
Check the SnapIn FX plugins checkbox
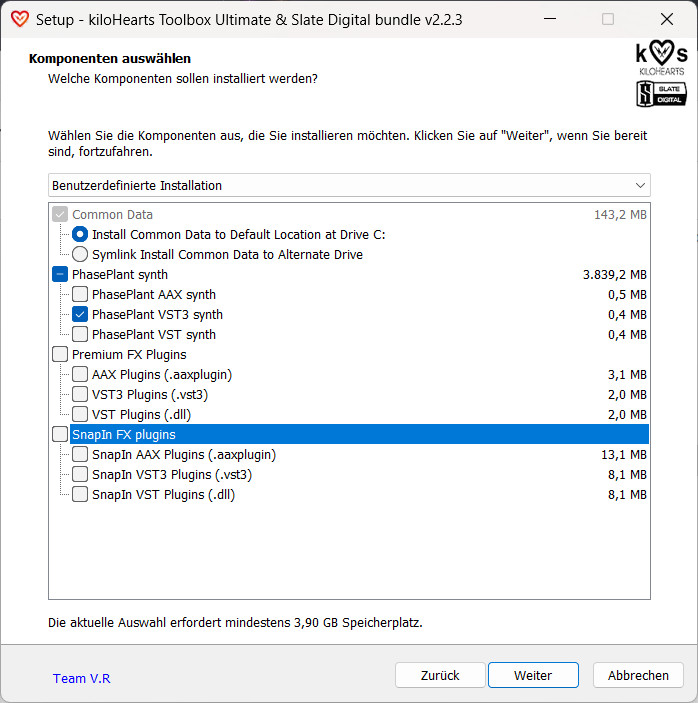(x=60, y=434)
